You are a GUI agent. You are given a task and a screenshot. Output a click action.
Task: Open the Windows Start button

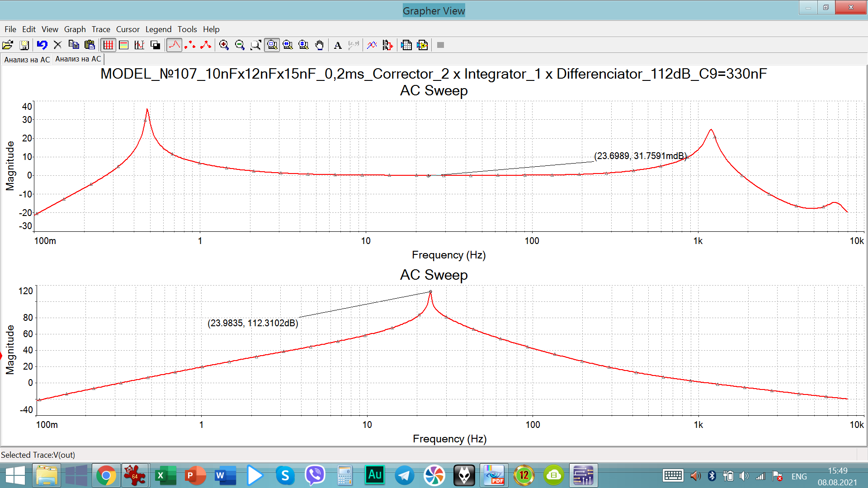pyautogui.click(x=15, y=475)
